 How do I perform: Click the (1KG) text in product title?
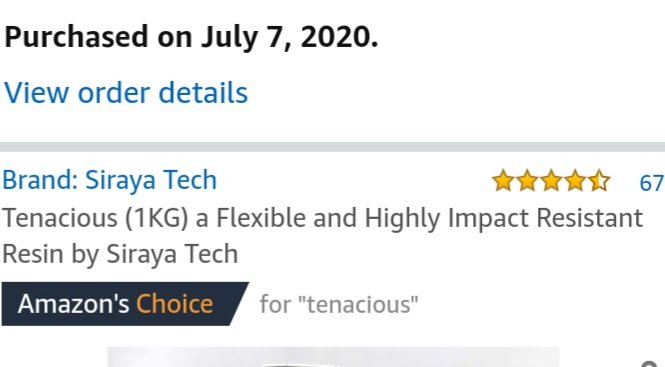click(x=156, y=219)
